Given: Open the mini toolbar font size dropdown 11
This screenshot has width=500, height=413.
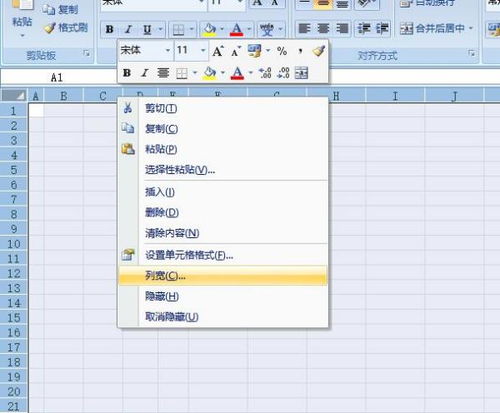Looking at the screenshot, I should point(203,50).
